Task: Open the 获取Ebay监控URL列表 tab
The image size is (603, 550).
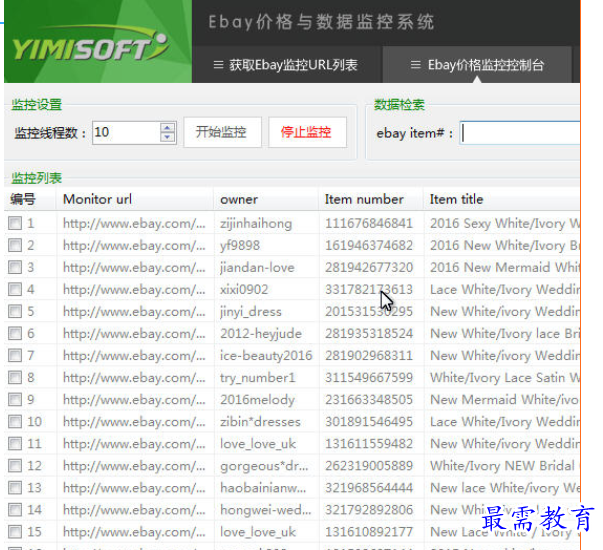Action: pyautogui.click(x=286, y=65)
